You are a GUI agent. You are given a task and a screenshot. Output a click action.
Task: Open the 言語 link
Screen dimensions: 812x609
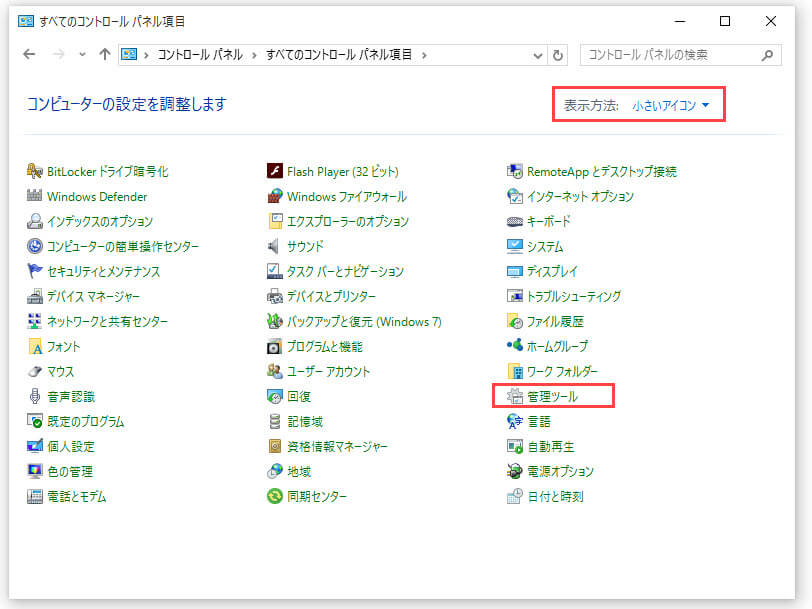(x=539, y=421)
